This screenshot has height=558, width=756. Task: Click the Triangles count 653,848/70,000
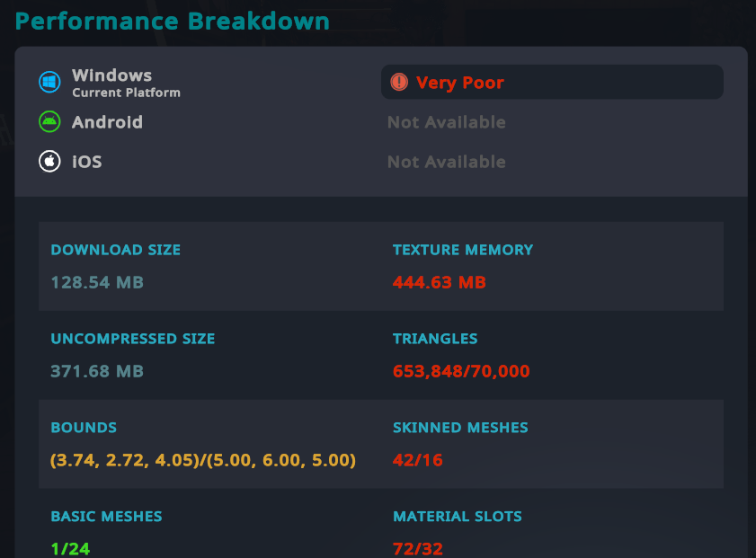click(x=461, y=371)
